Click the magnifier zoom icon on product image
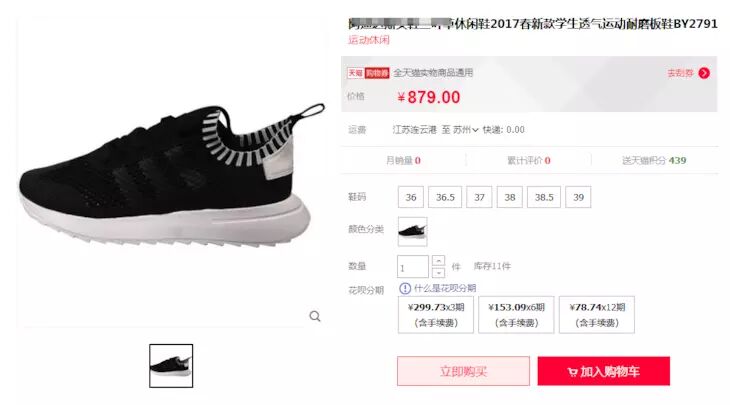Image resolution: width=730 pixels, height=405 pixels. (315, 317)
